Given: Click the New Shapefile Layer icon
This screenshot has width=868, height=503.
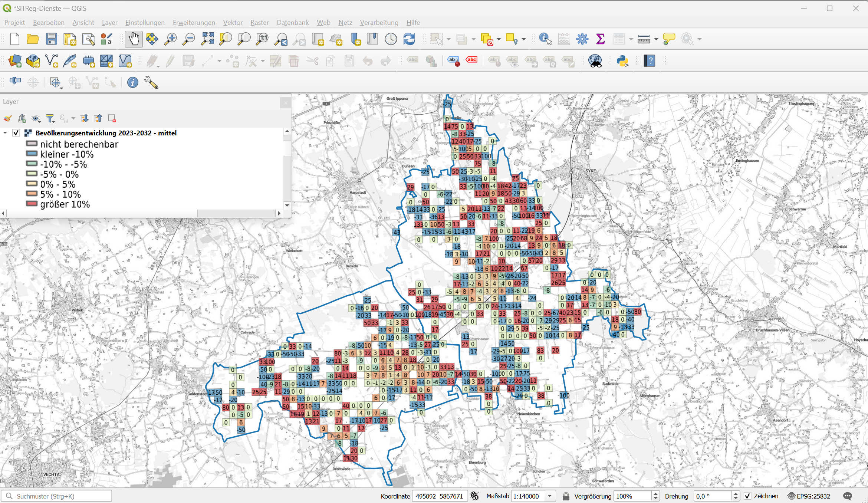Looking at the screenshot, I should pyautogui.click(x=52, y=61).
